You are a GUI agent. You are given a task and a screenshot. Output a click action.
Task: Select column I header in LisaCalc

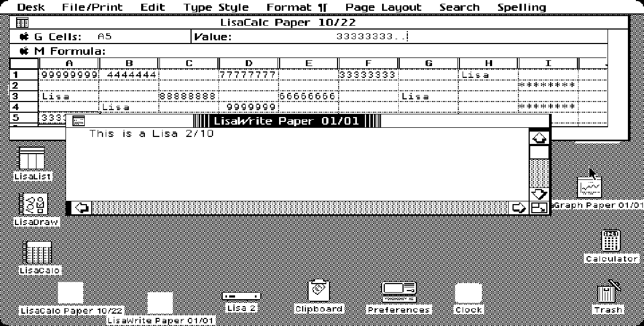point(548,63)
